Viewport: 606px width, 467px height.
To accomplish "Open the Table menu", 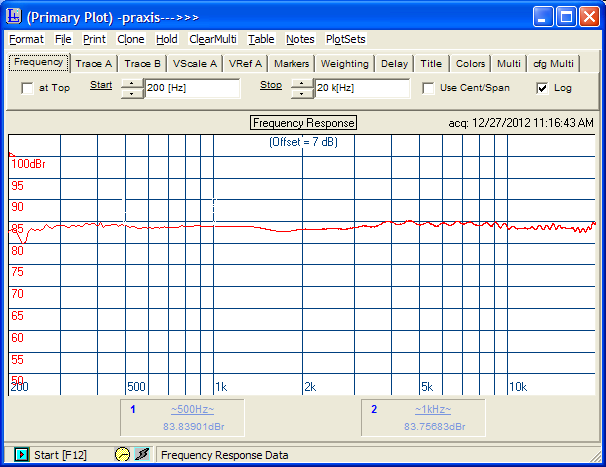I will coord(261,39).
